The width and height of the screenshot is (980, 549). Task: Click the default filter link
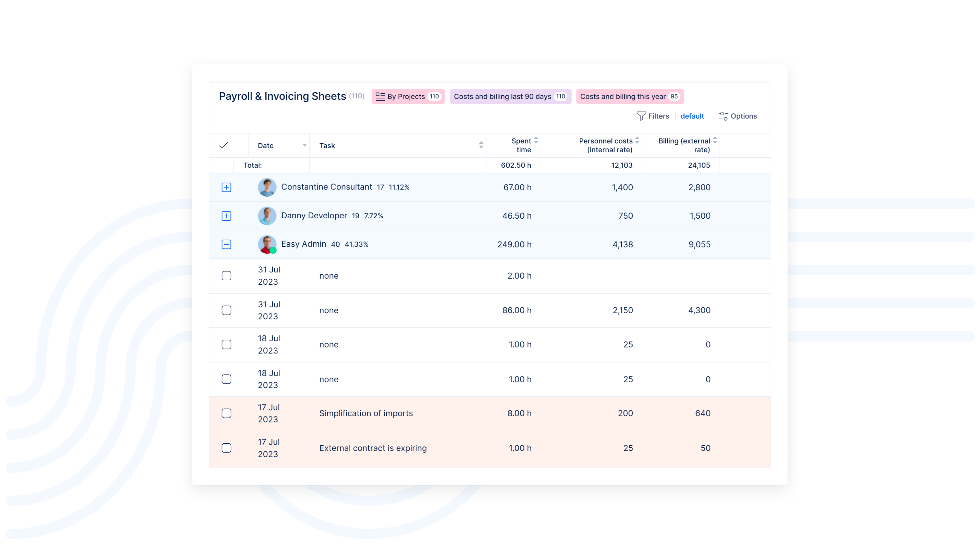(692, 116)
